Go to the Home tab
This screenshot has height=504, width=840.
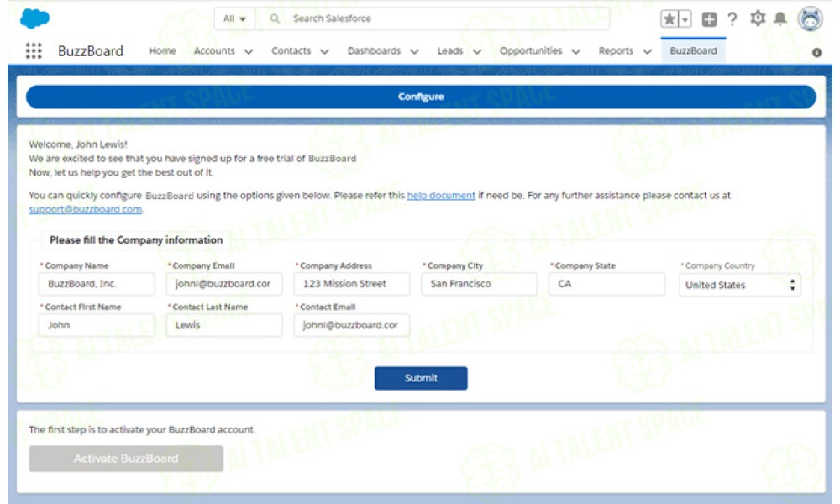pyautogui.click(x=162, y=51)
